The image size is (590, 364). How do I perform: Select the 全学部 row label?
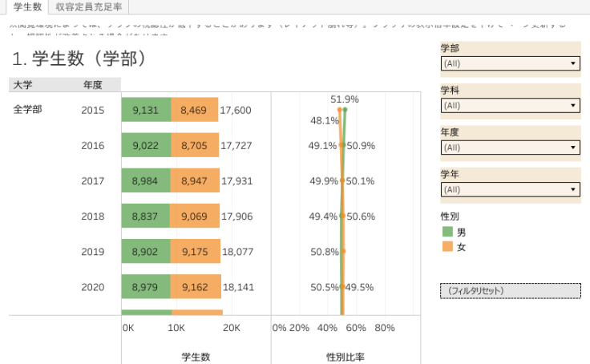(27, 111)
